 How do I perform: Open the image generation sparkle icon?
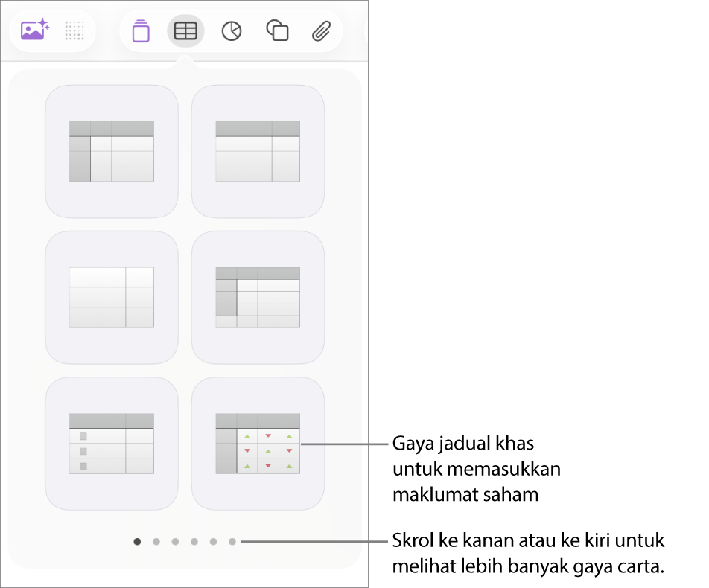(34, 31)
